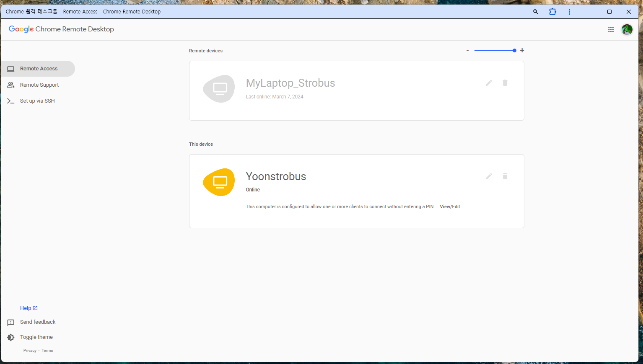643x364 pixels.
Task: Delete the MyLaptop_Strobus device
Action: click(x=505, y=83)
